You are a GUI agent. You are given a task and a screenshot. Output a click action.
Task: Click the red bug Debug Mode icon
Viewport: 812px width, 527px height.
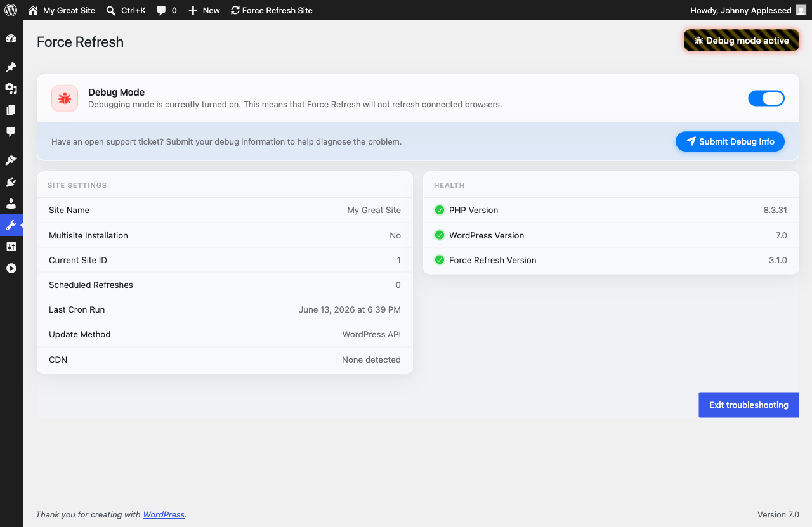pyautogui.click(x=65, y=98)
